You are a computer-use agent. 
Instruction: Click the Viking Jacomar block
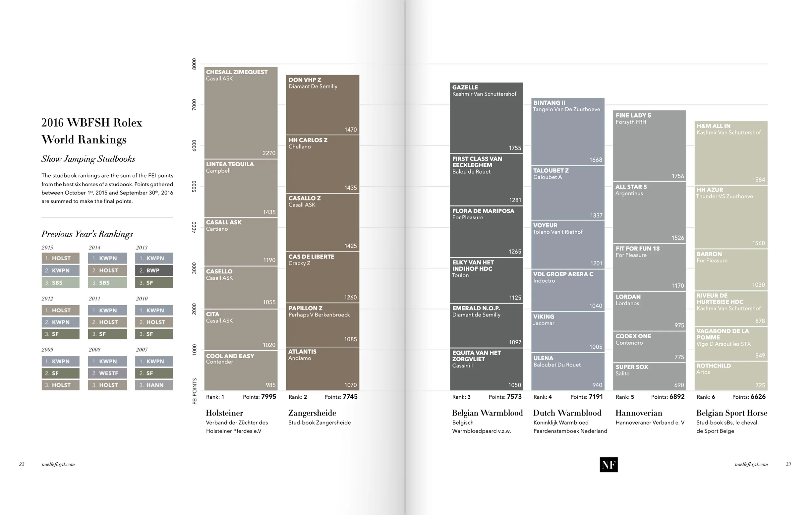pos(568,332)
